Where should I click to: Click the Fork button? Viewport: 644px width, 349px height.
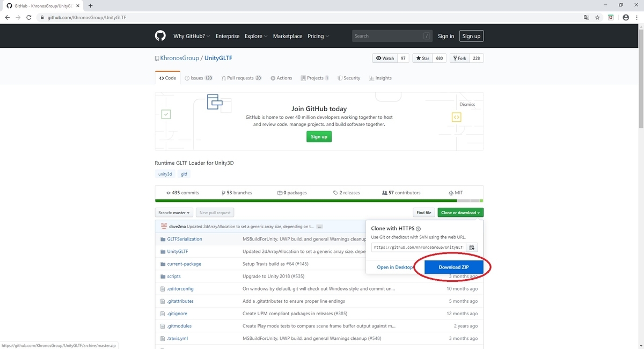(459, 58)
